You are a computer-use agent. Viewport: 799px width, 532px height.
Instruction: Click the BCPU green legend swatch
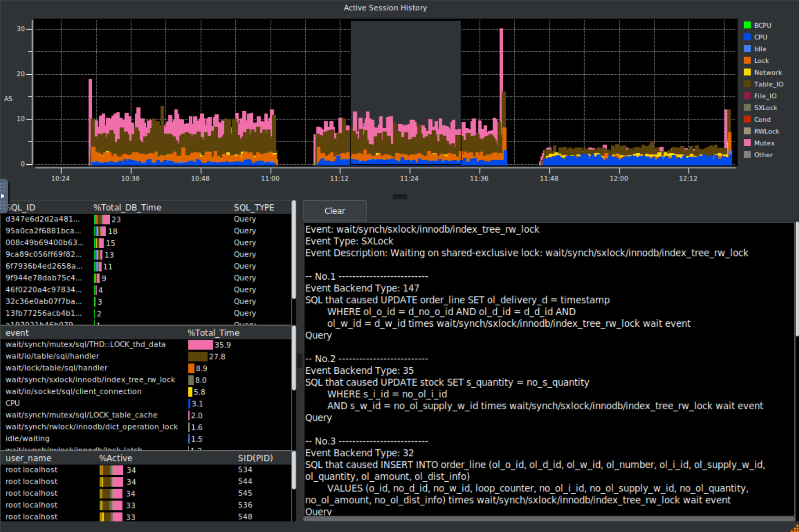(747, 25)
